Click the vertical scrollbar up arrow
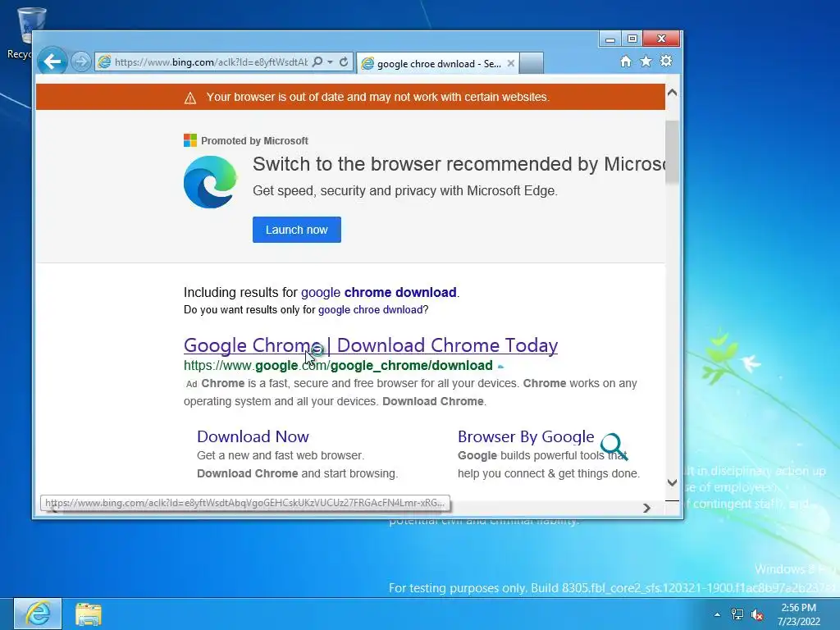The image size is (840, 630). [672, 93]
